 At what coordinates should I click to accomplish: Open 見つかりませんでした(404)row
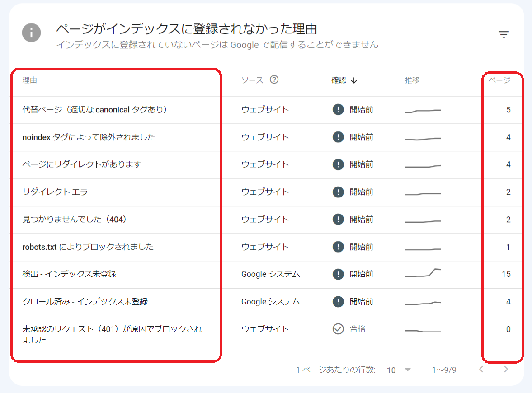(x=266, y=220)
